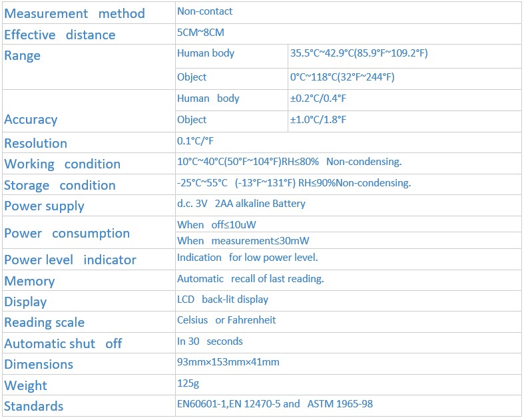
Task: Select the human body range 35.5°C~42.9°C cell
Action: pos(359,53)
